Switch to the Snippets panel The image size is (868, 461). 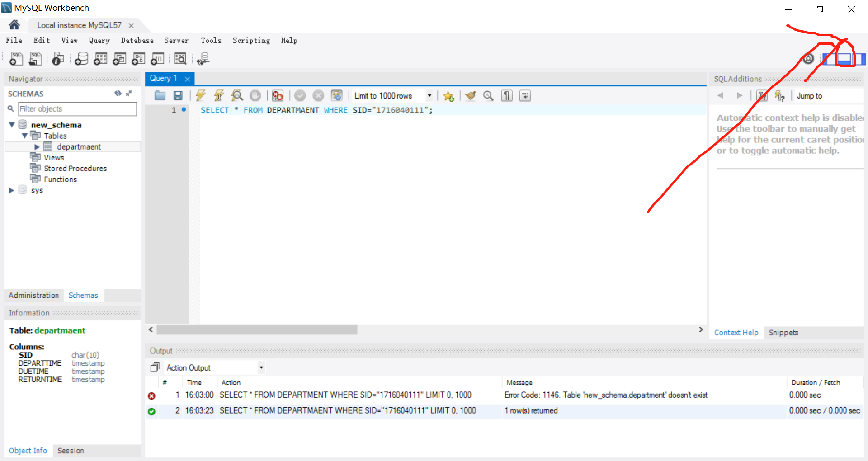(x=783, y=332)
